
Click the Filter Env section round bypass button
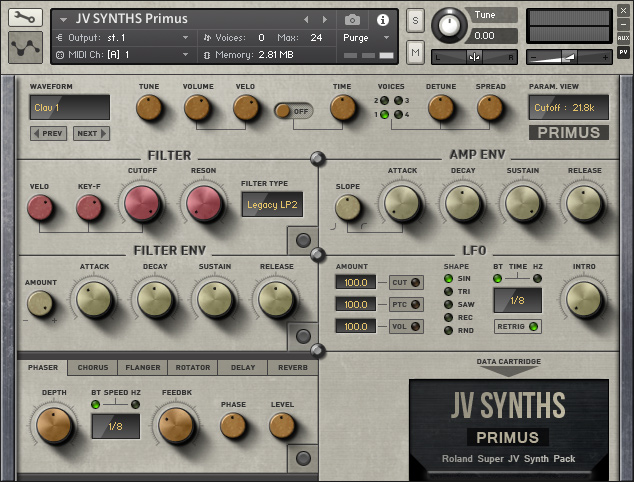303,336
